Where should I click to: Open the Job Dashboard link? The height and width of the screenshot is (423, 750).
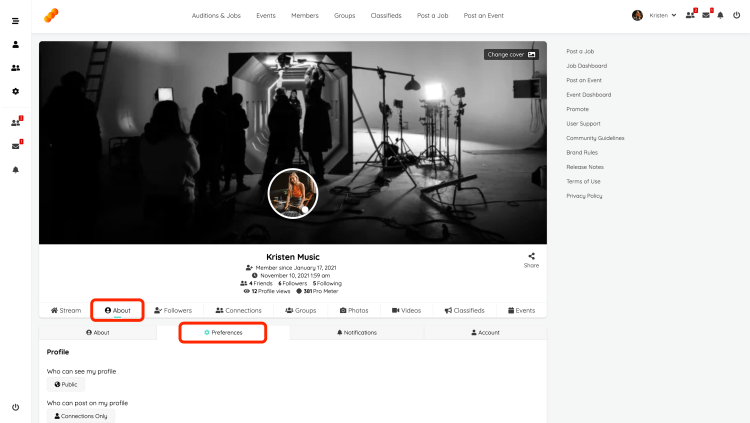pyautogui.click(x=586, y=66)
